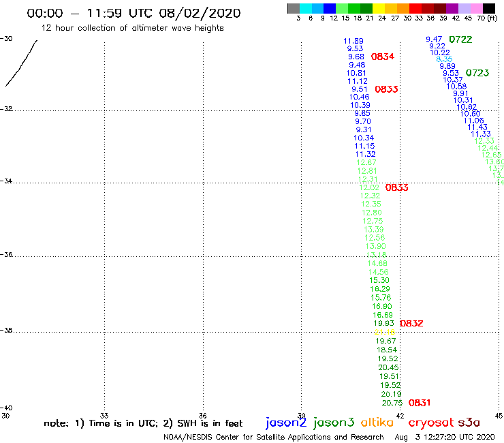Click the green time marker 0722
Image resolution: width=504 pixels, height=443 pixels.
pyautogui.click(x=460, y=40)
